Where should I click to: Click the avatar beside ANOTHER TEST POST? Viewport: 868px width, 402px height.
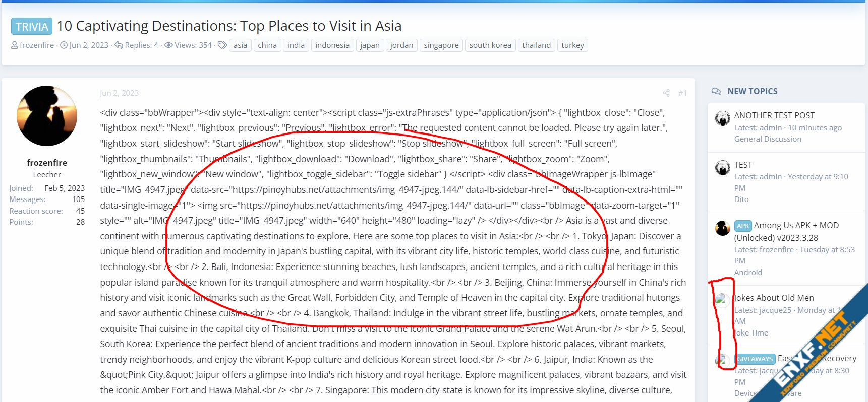pos(722,118)
